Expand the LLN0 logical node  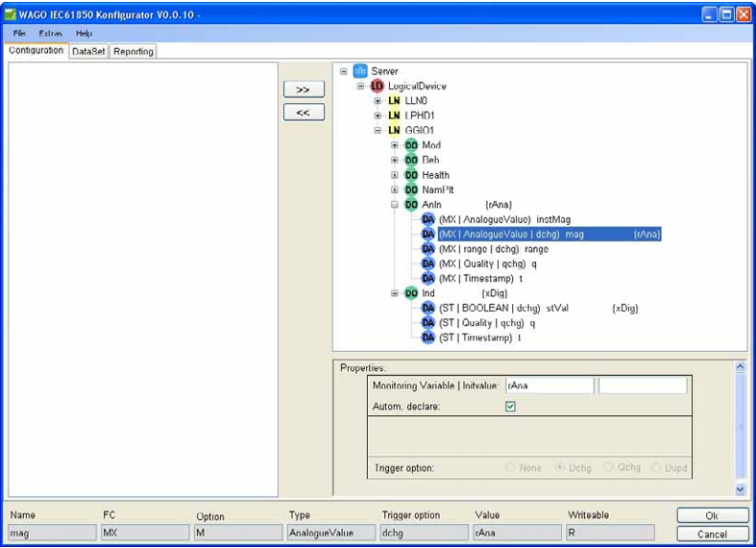pos(378,100)
